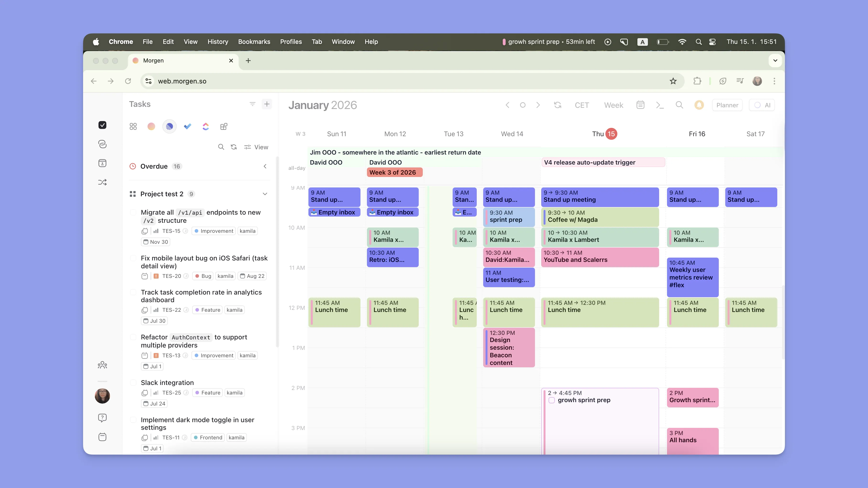The width and height of the screenshot is (868, 488).
Task: Go to previous week in calendar
Action: pos(508,105)
